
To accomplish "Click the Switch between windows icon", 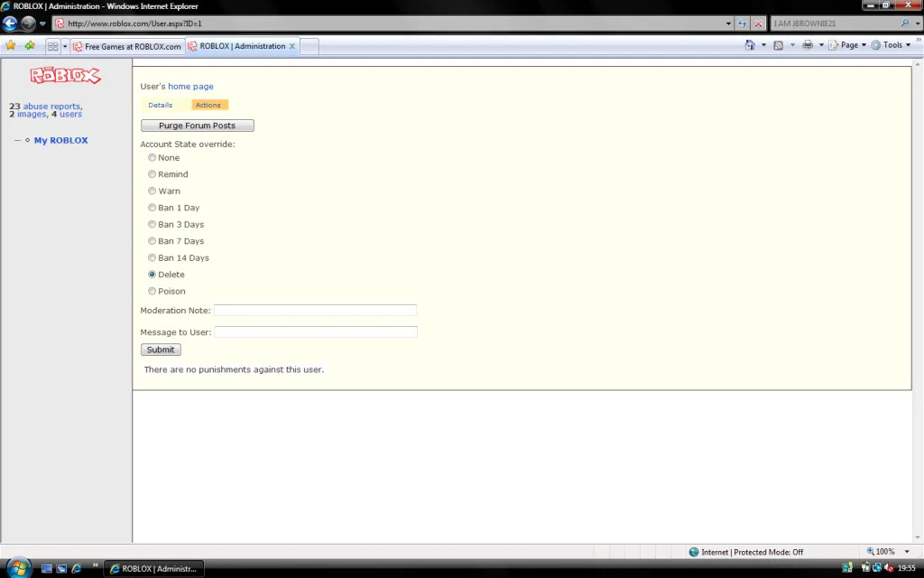I will point(61,569).
